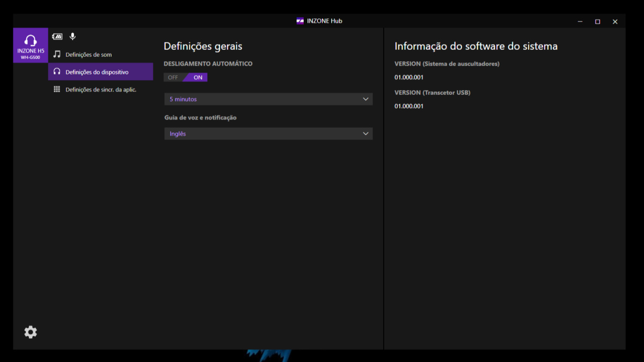Select the Definições do dispositivo menu item

point(100,72)
